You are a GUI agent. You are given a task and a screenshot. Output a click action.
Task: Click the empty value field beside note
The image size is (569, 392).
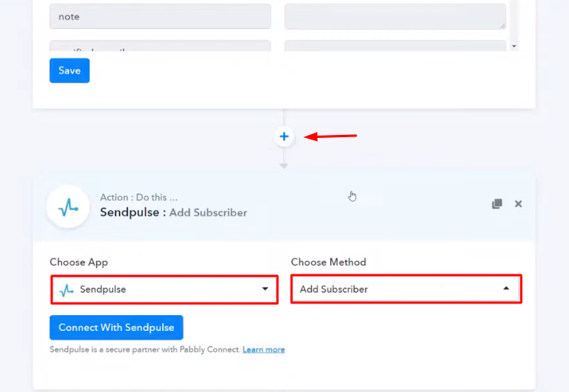pos(395,16)
